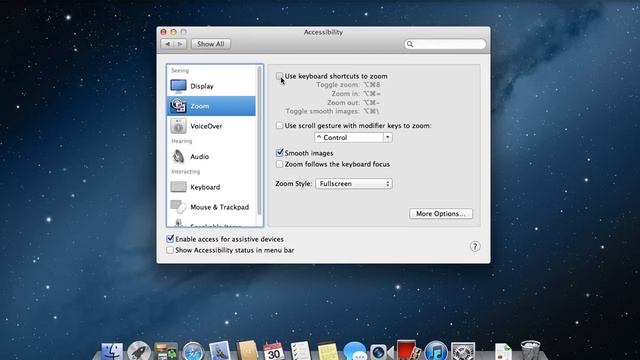The width and height of the screenshot is (640, 360).
Task: Open Calendar icon showing 30
Action: [x=274, y=351]
